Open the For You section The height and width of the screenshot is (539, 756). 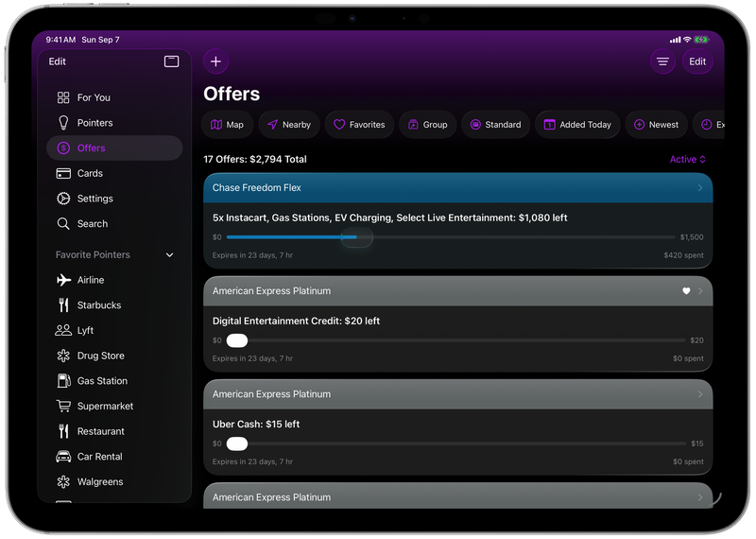pos(114,97)
